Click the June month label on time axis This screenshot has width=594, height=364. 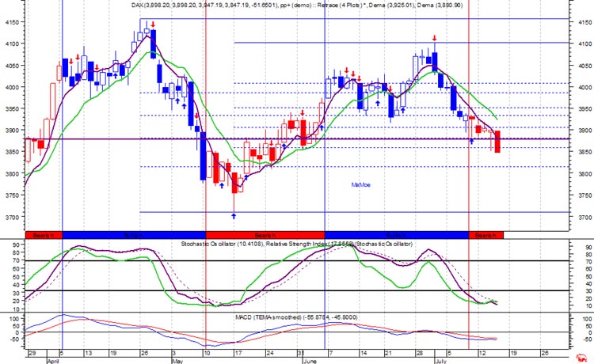tap(310, 362)
